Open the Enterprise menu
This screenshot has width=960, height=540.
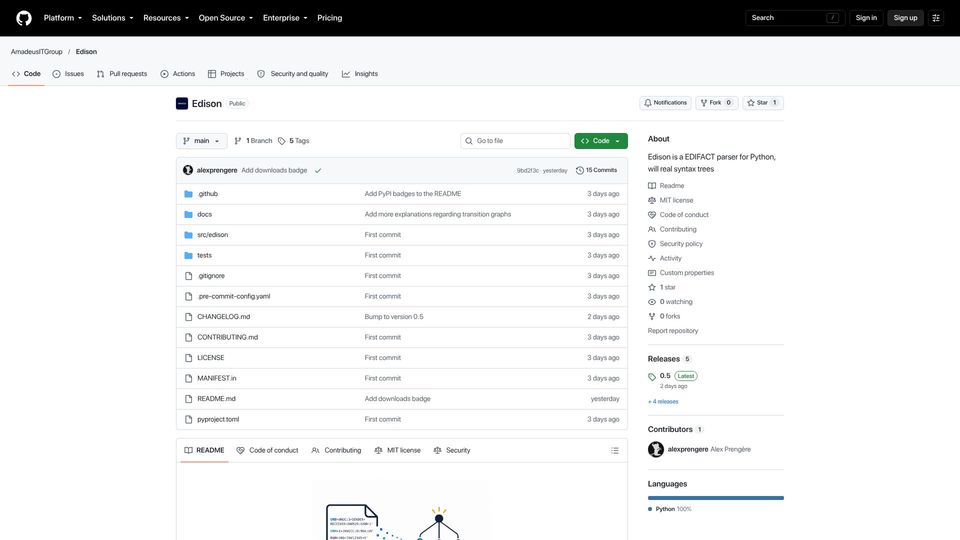tap(285, 18)
